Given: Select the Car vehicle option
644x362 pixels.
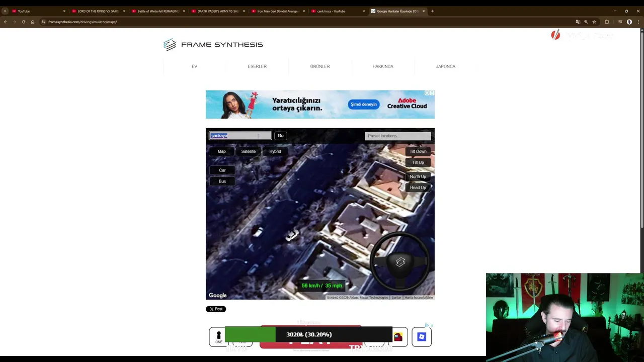Looking at the screenshot, I should pos(222,170).
